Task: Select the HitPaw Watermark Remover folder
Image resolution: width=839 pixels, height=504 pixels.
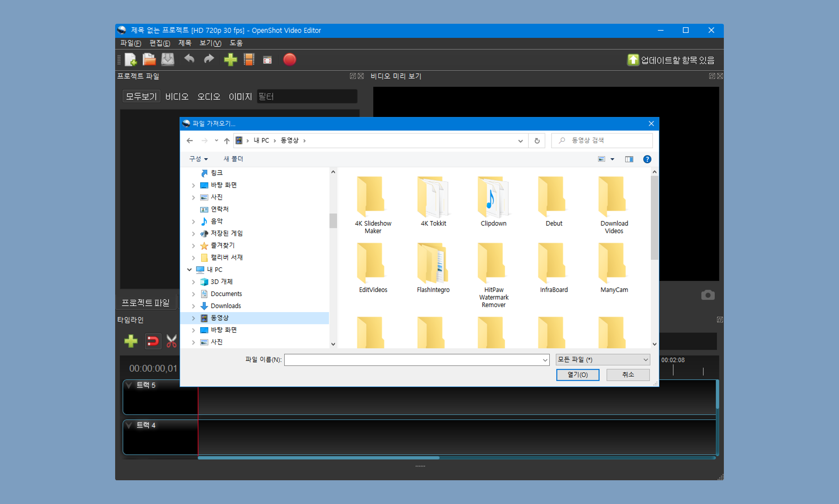Action: [494, 276]
